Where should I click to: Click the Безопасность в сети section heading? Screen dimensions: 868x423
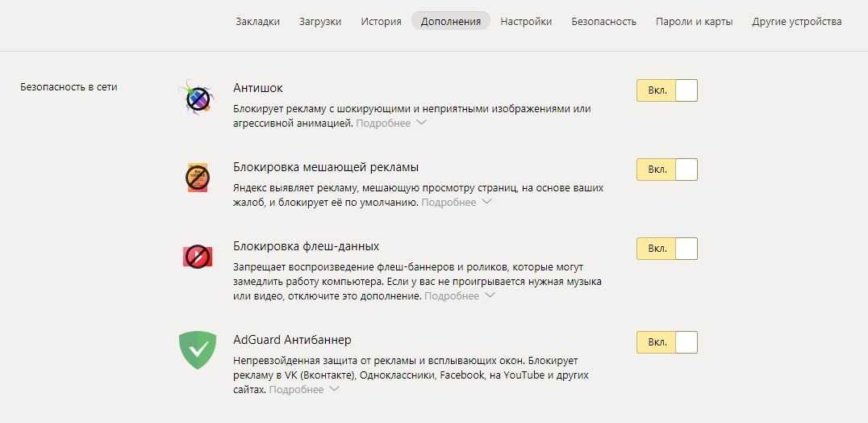pyautogui.click(x=69, y=87)
